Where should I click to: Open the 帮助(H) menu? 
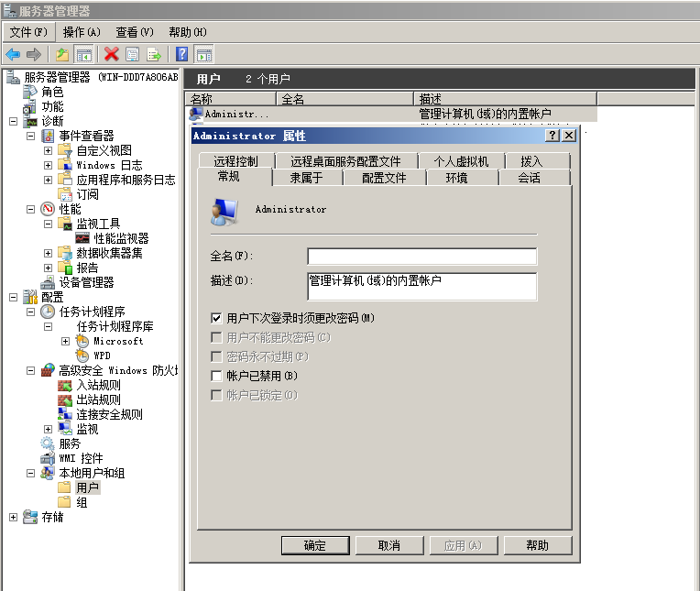pos(188,32)
